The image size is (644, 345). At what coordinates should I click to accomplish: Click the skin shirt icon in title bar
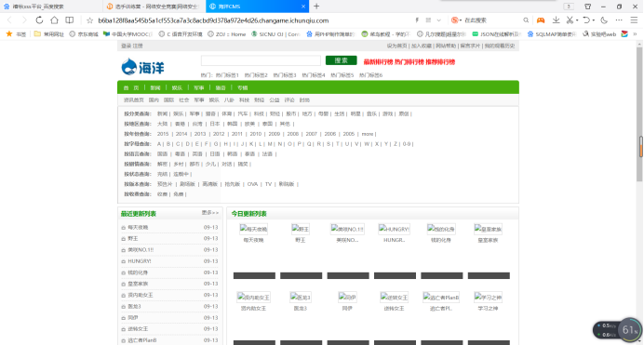(588, 7)
